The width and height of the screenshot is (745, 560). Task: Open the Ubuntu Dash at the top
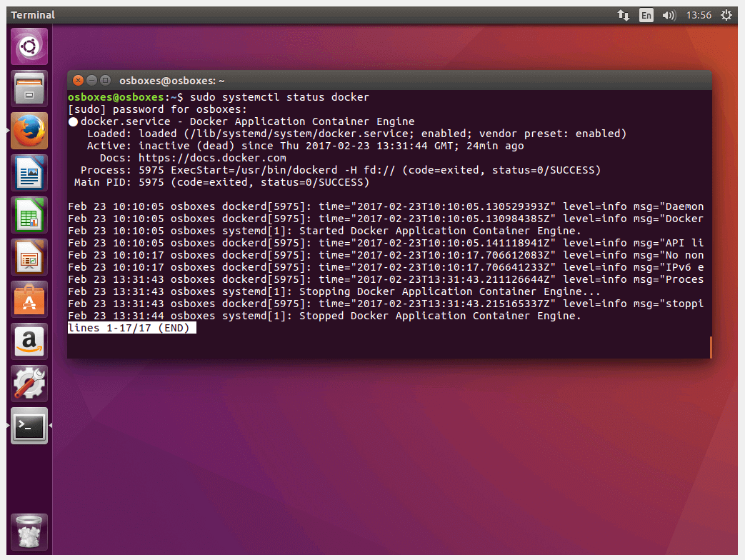pos(29,46)
